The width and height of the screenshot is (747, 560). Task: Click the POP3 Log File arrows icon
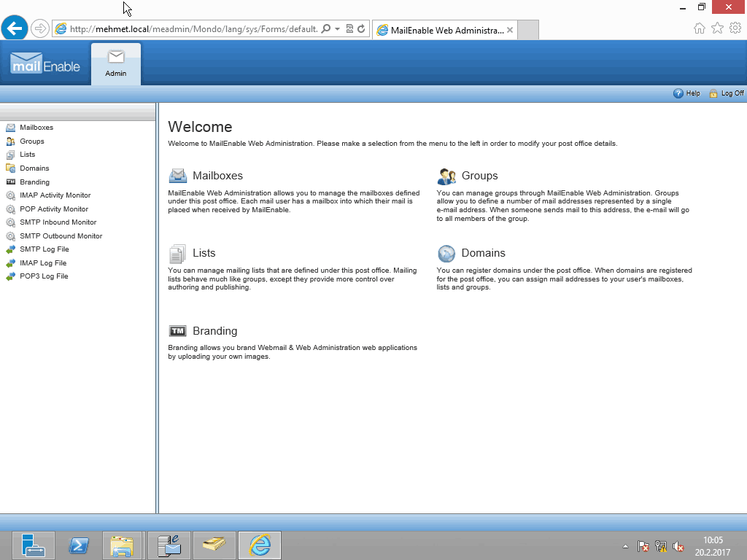10,276
